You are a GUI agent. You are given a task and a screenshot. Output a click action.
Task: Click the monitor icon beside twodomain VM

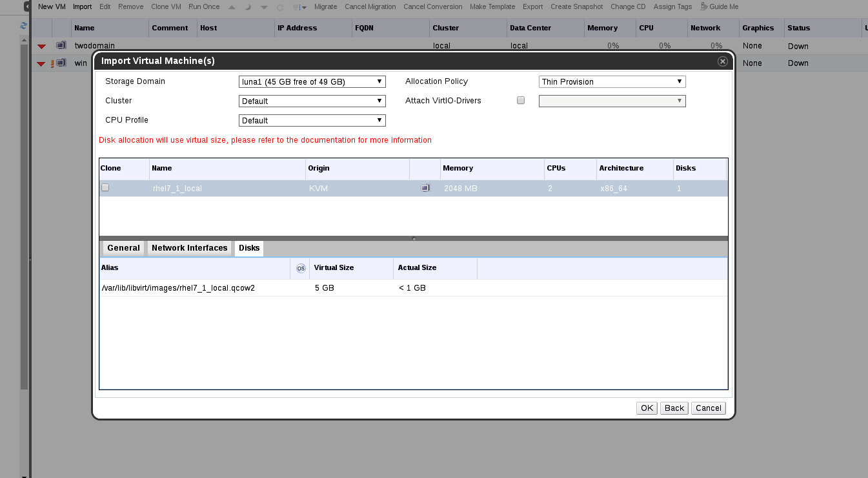61,46
